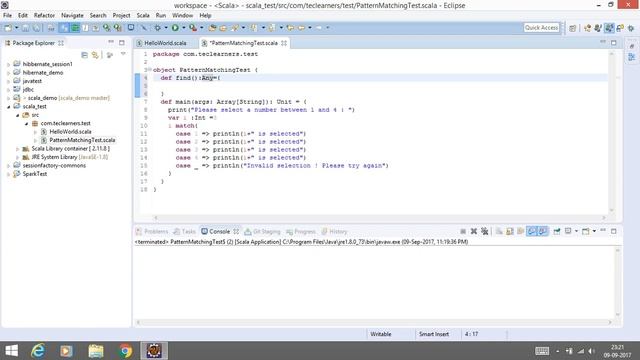Expand the javatest project node

[x=9, y=81]
